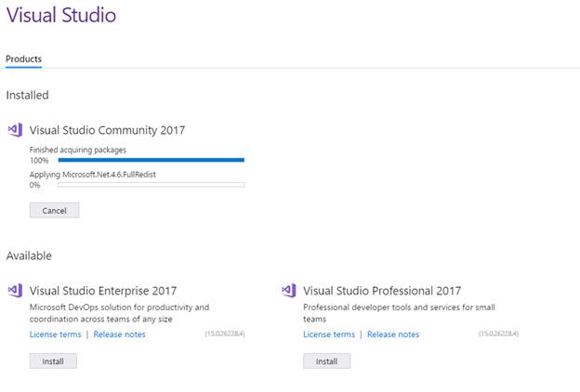Click the Visual Studio main heading

coord(61,16)
